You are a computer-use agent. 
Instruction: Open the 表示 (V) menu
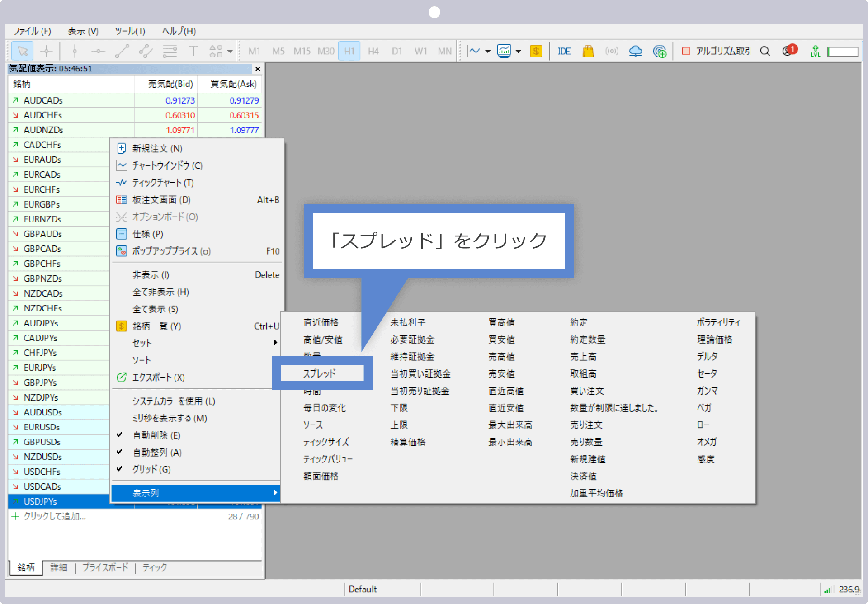[83, 31]
